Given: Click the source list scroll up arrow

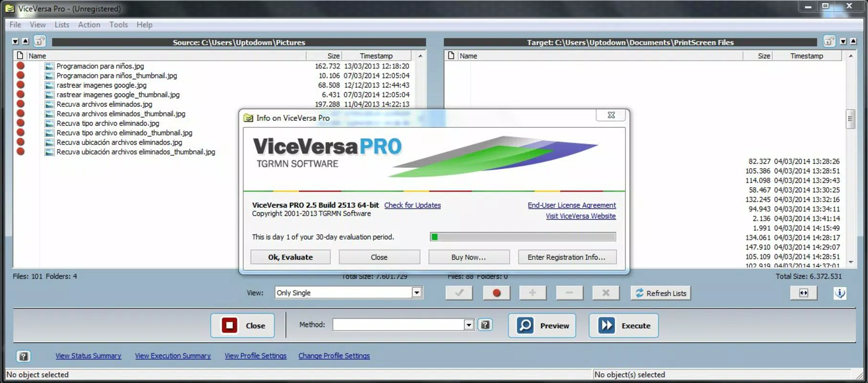Looking at the screenshot, I should click(x=420, y=56).
